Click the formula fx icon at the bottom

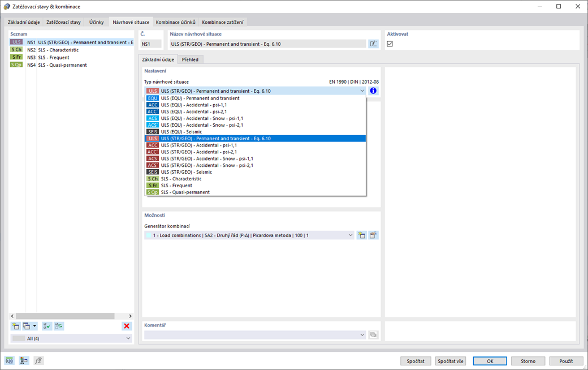(38, 360)
